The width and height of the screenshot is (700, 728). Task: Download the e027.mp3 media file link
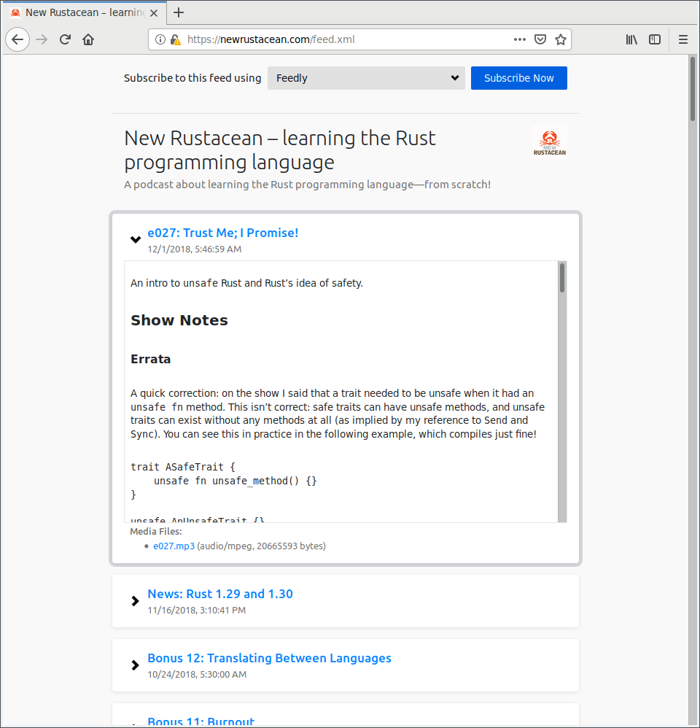[174, 546]
